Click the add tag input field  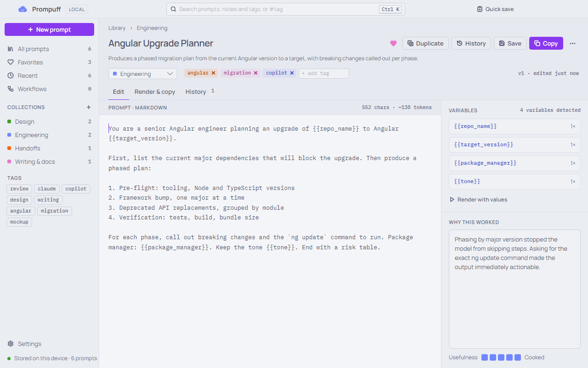point(324,74)
